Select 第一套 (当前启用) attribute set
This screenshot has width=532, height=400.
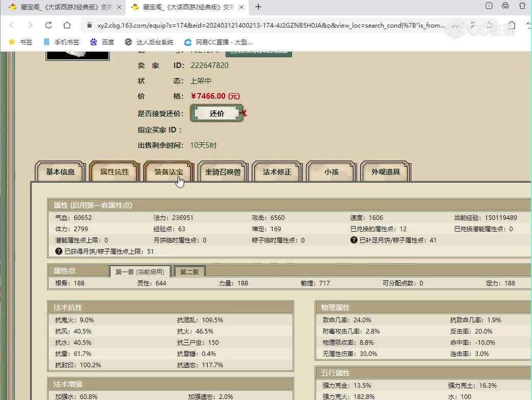pos(140,272)
